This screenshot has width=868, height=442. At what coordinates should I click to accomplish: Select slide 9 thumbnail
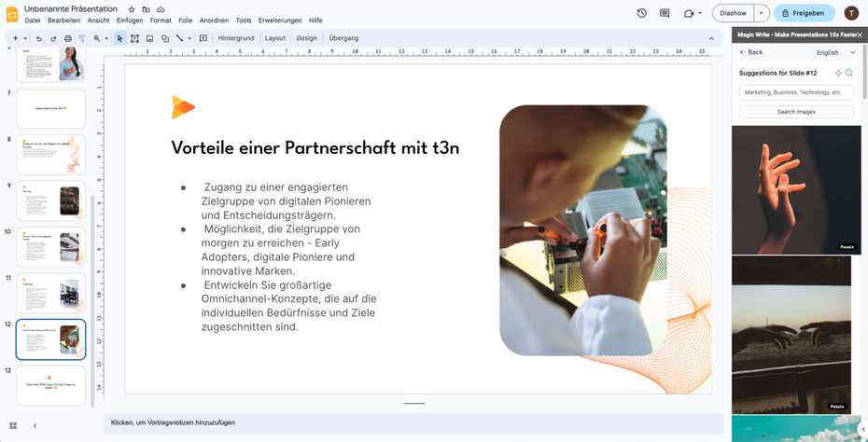(51, 200)
